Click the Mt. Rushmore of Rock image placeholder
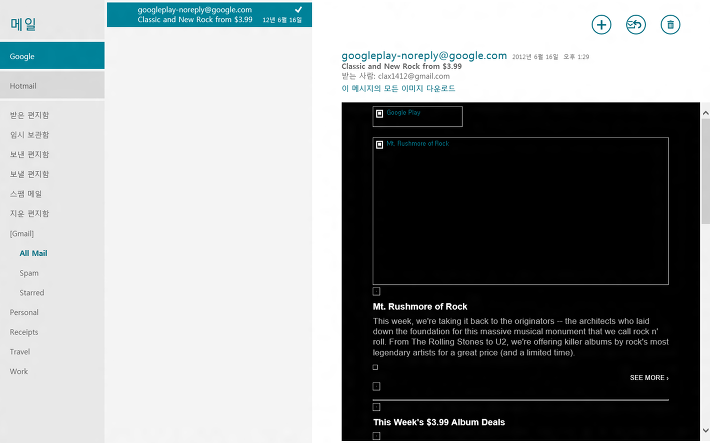710x443 pixels. click(520, 211)
